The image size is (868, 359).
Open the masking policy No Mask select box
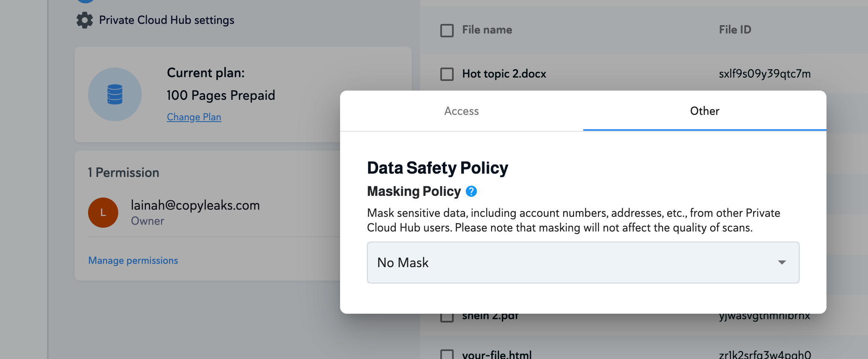[583, 263]
